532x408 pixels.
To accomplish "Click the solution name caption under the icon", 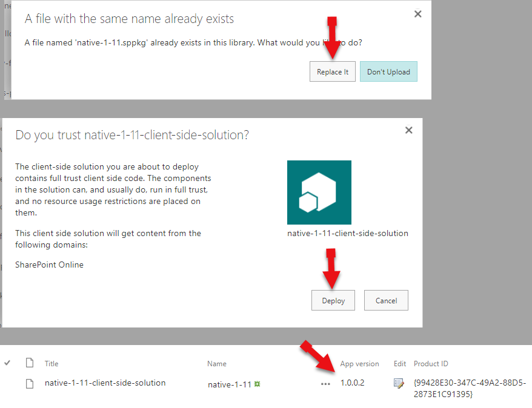I will pyautogui.click(x=348, y=233).
